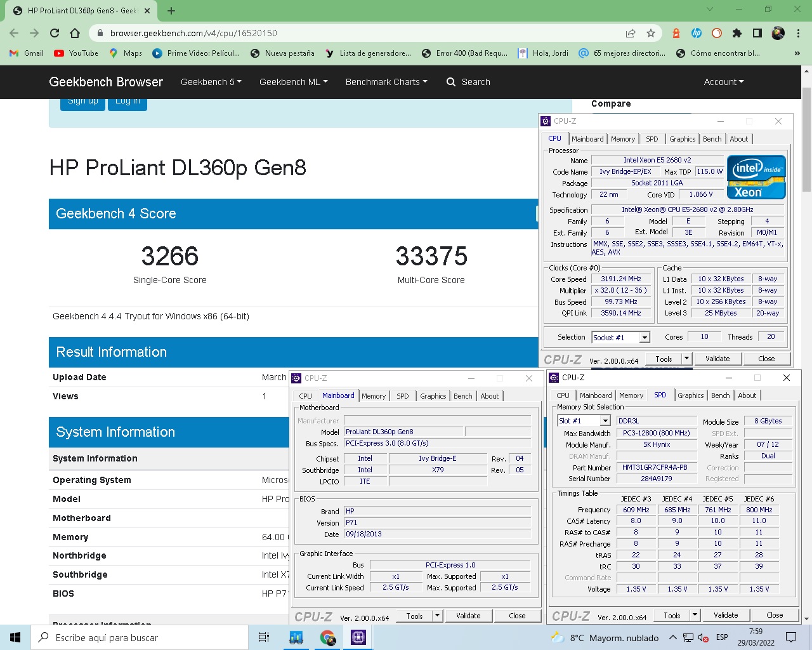The width and height of the screenshot is (812, 650).
Task: Click the share page icon in address bar
Action: point(630,33)
